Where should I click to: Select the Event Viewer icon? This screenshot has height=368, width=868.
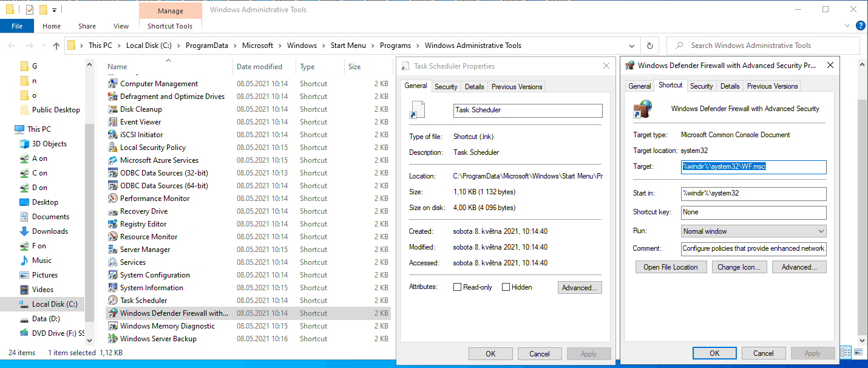(112, 122)
